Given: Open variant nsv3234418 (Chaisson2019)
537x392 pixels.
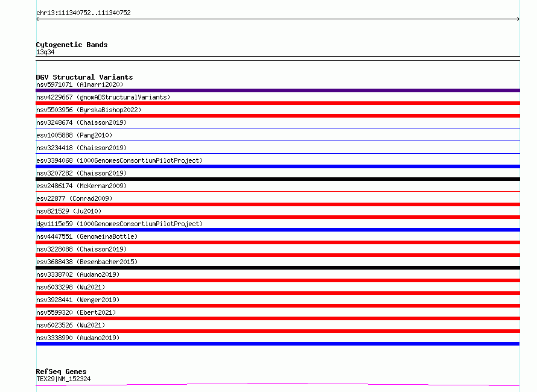Looking at the screenshot, I should pyautogui.click(x=81, y=148).
